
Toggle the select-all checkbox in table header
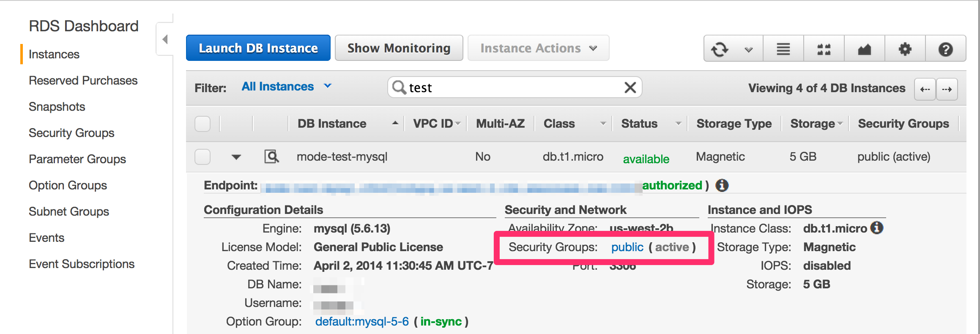(203, 124)
